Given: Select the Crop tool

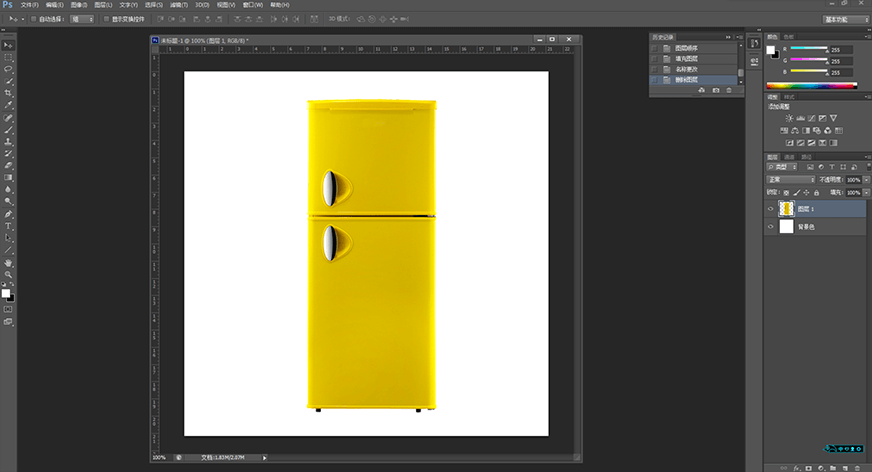Looking at the screenshot, I should [x=8, y=93].
